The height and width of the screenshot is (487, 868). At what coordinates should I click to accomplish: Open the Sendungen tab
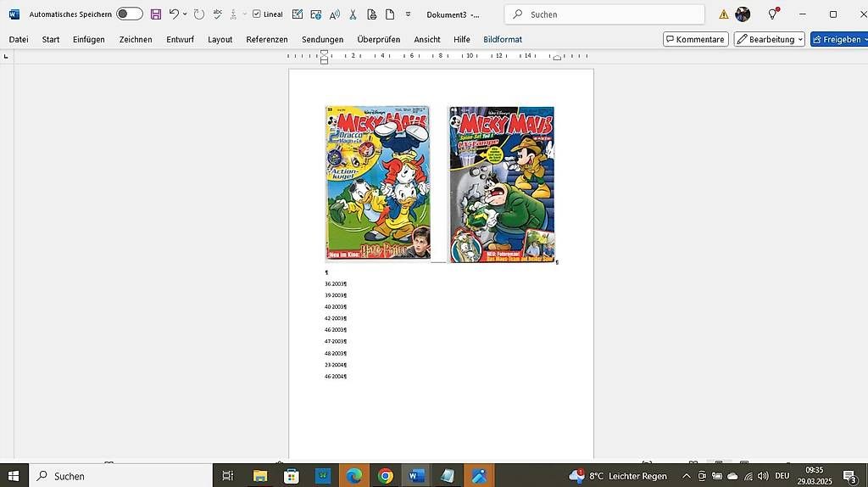323,39
